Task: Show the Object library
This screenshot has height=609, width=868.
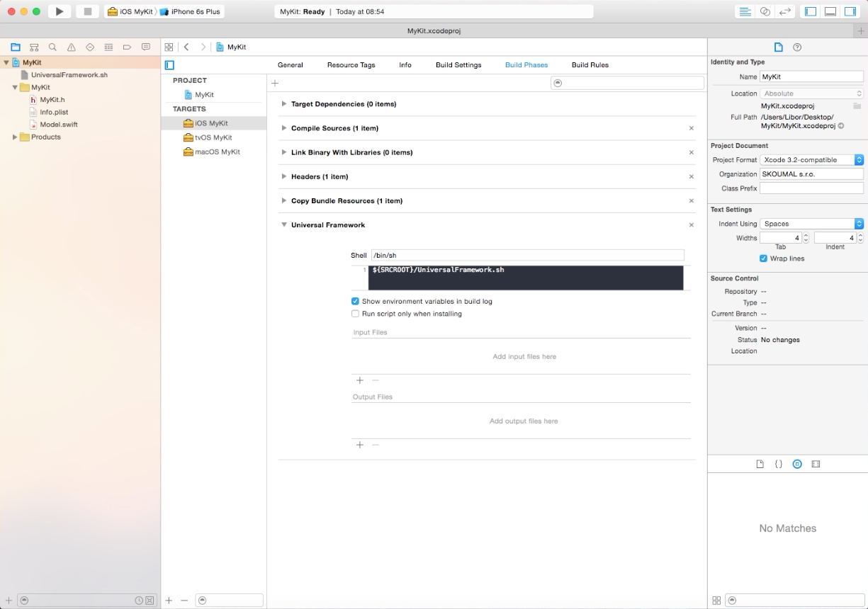Action: 797,465
